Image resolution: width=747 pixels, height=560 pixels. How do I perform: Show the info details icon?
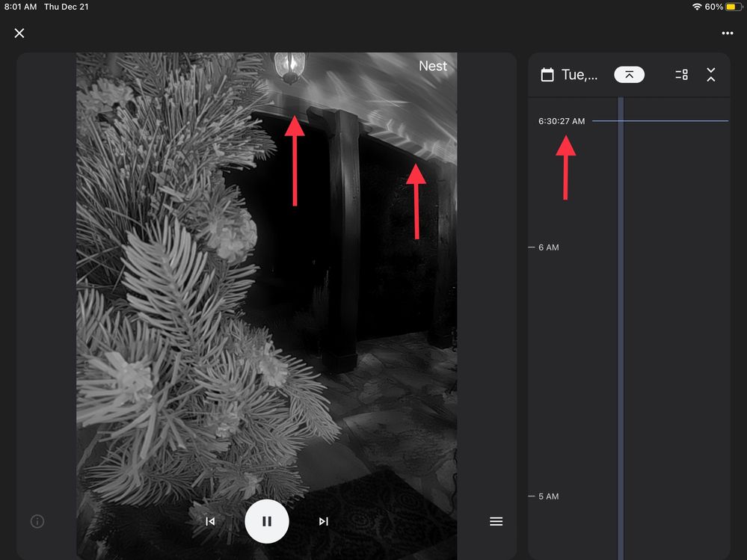pyautogui.click(x=37, y=521)
